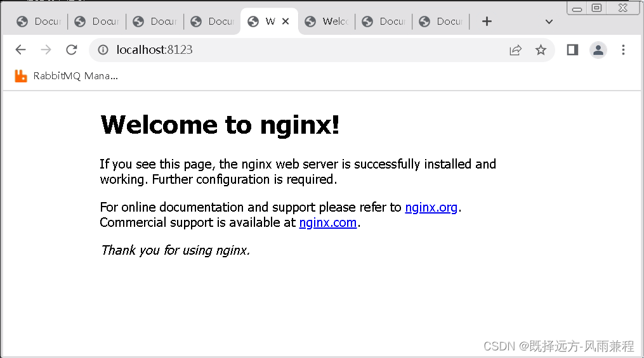Viewport: 644px width, 358px height.
Task: Switch to the first Docu tab
Action: pyautogui.click(x=39, y=22)
